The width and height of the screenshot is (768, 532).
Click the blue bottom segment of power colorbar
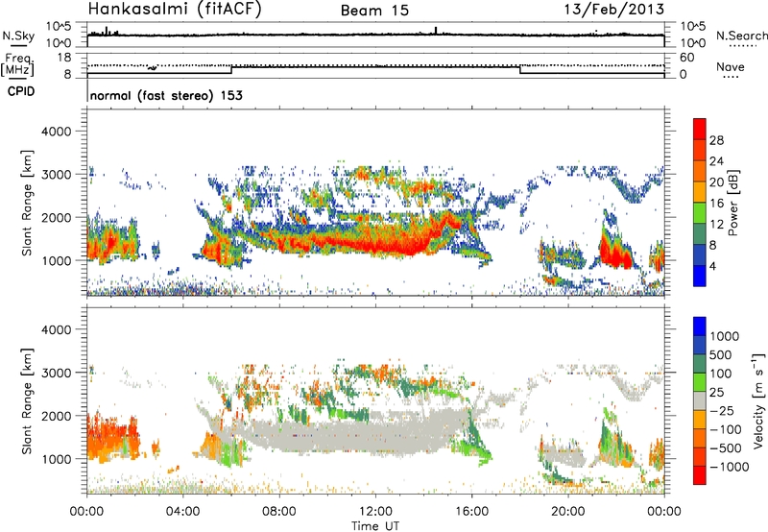700,276
